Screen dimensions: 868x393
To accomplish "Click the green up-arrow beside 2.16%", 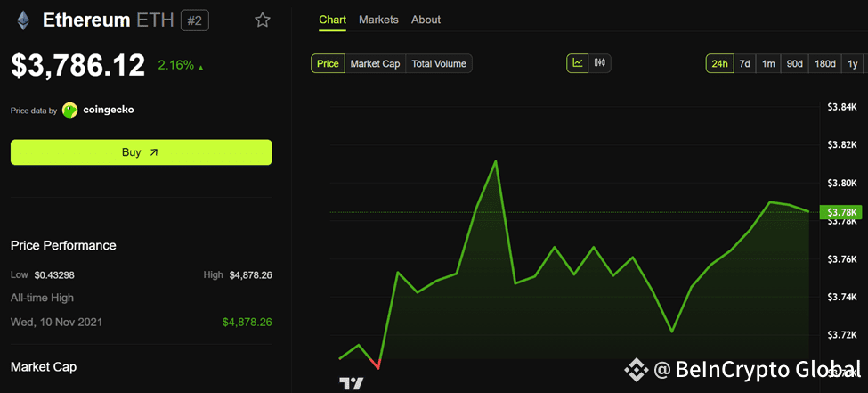I will click(201, 68).
